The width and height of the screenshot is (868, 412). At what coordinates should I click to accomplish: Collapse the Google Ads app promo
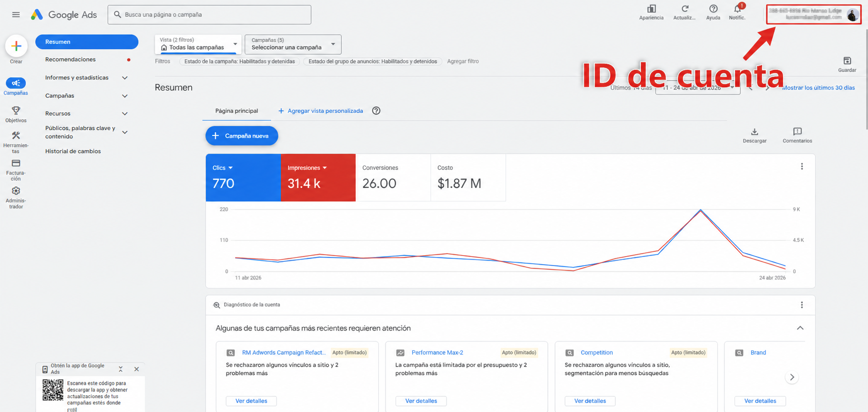[x=121, y=369]
